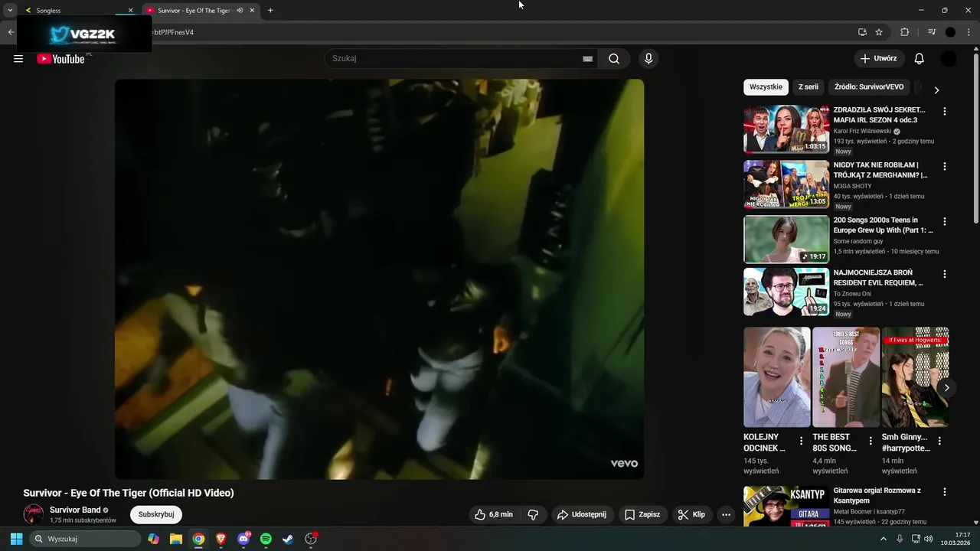Image resolution: width=980 pixels, height=551 pixels.
Task: Like the video with thumbs up 6,8 mln
Action: pos(493,515)
